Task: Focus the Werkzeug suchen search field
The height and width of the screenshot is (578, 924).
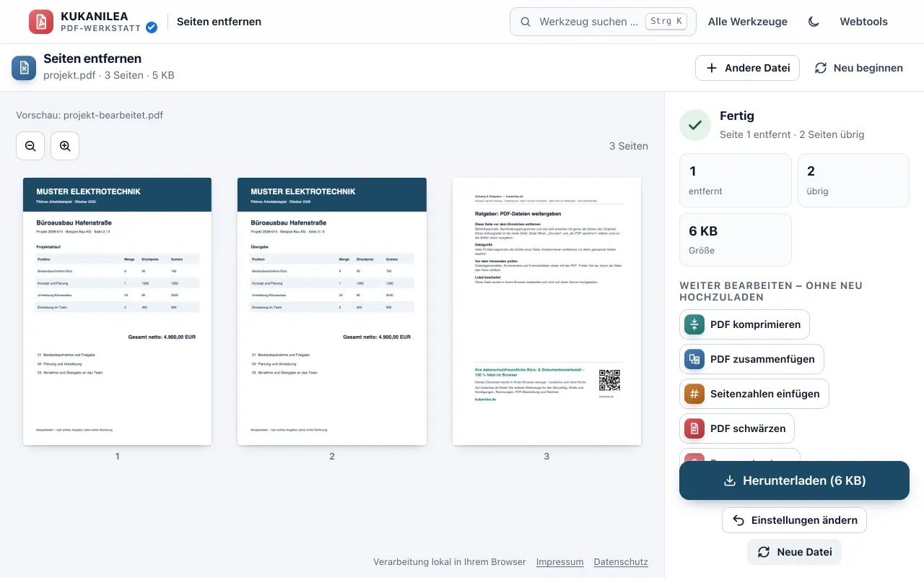Action: pos(603,22)
